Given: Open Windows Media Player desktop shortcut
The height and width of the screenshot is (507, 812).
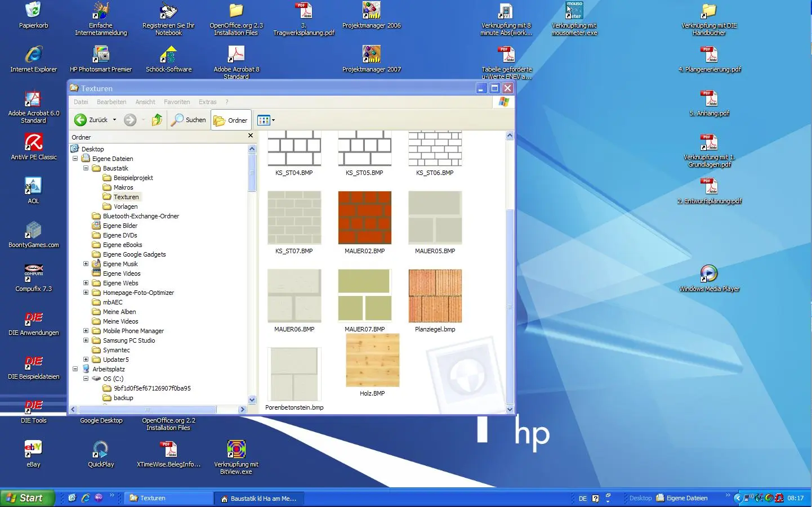Looking at the screenshot, I should click(709, 274).
